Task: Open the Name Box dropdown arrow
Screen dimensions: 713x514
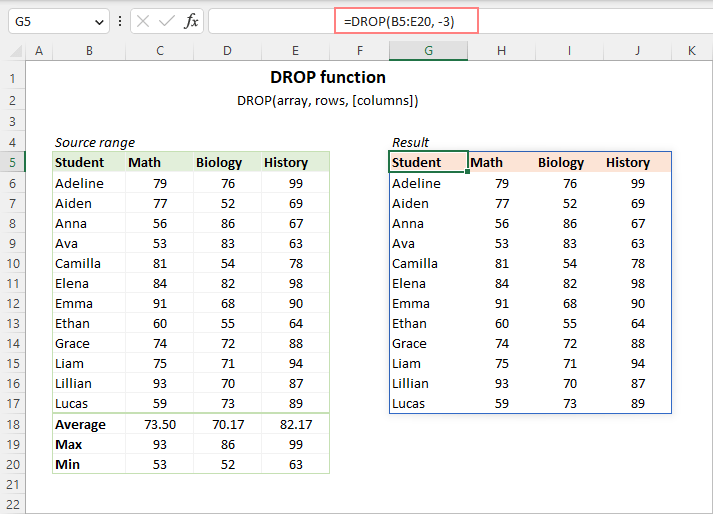Action: pyautogui.click(x=99, y=22)
